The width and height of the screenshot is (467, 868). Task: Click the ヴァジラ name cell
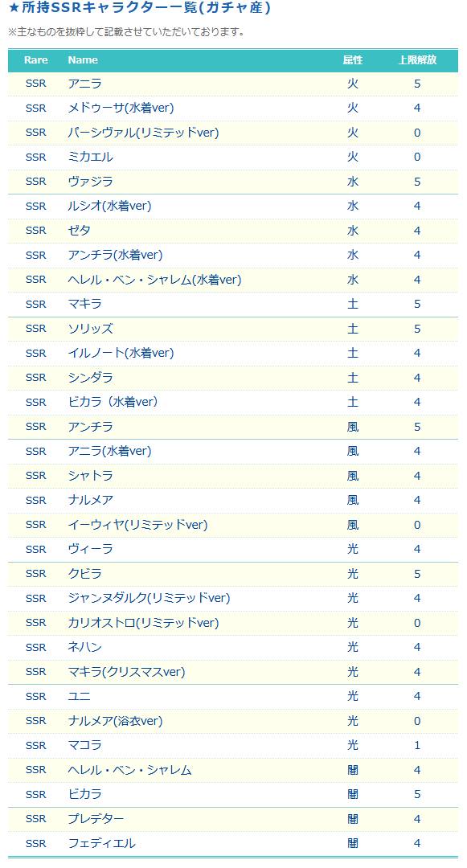(90, 182)
